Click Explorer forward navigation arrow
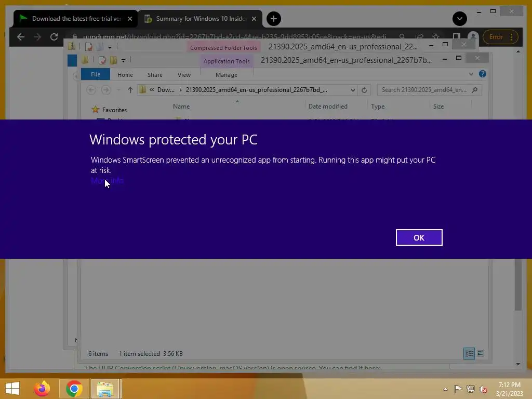The width and height of the screenshot is (532, 399). point(106,90)
